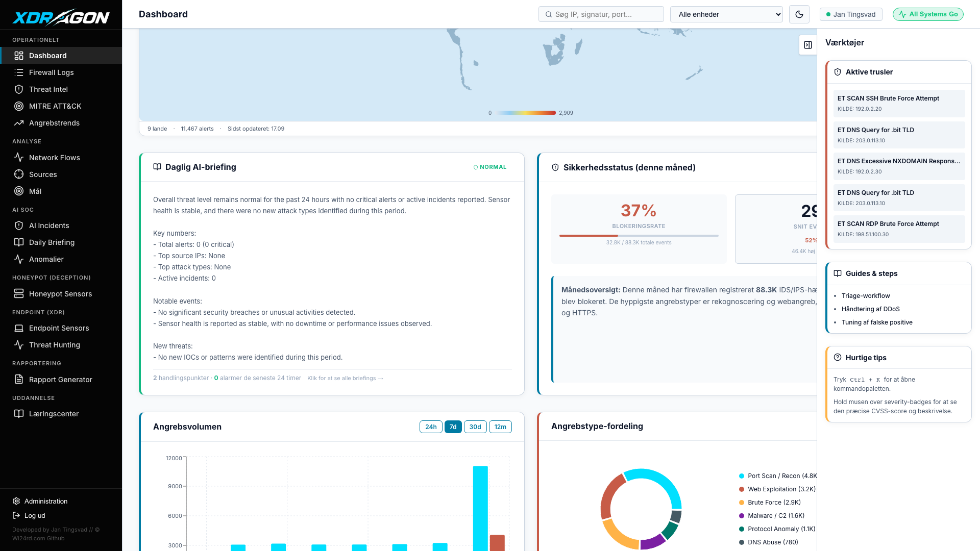Open the Triage-workflow guide

click(866, 296)
